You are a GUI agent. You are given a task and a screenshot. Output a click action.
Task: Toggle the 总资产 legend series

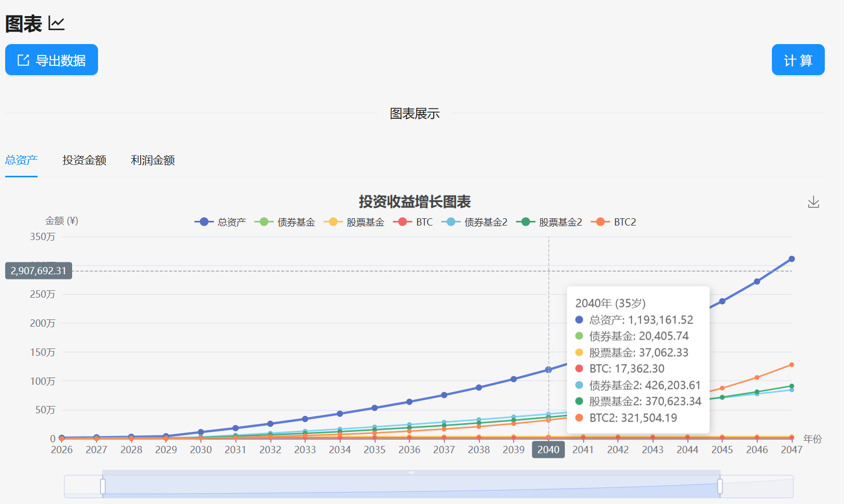pyautogui.click(x=220, y=222)
